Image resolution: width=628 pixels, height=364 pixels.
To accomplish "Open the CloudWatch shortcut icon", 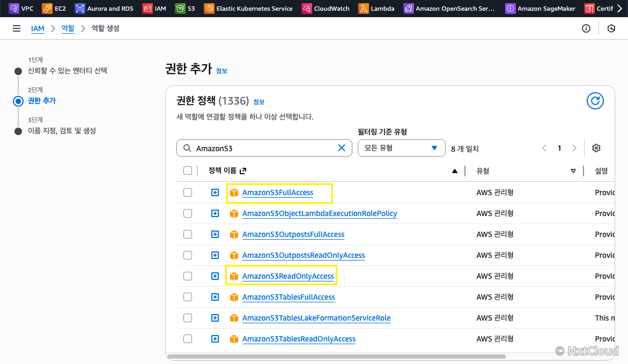I will pyautogui.click(x=307, y=9).
